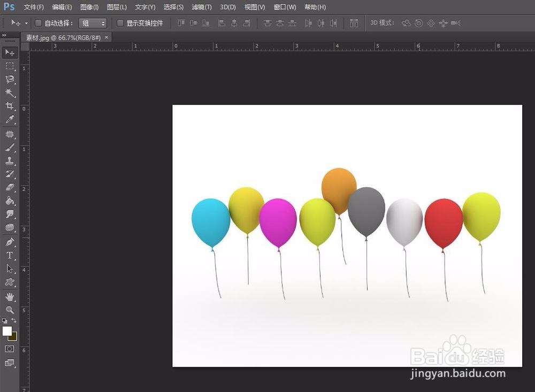Select the Healing Brush tool
Viewport: 535px width, 392px height.
point(10,134)
